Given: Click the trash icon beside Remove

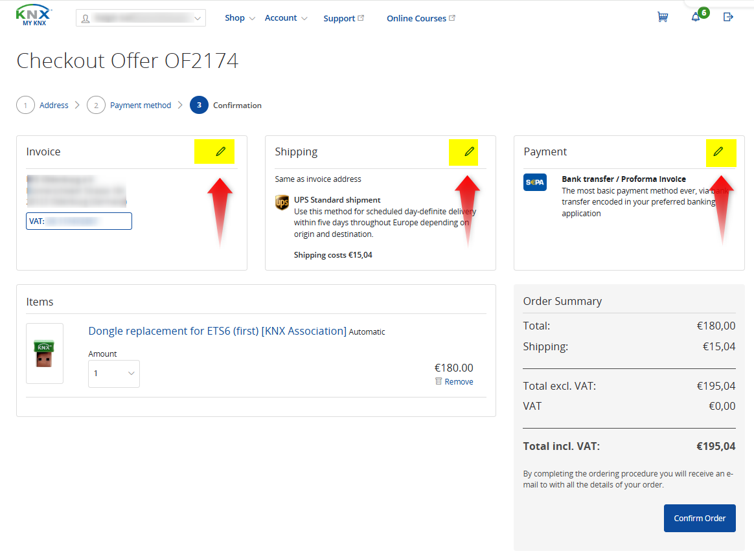Looking at the screenshot, I should point(439,381).
